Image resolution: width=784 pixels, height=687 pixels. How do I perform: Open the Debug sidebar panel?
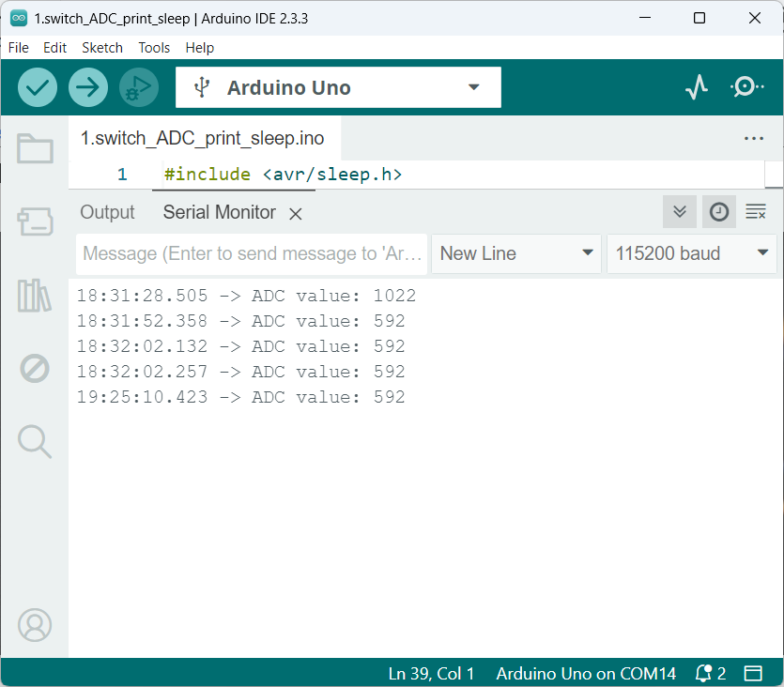pos(35,369)
